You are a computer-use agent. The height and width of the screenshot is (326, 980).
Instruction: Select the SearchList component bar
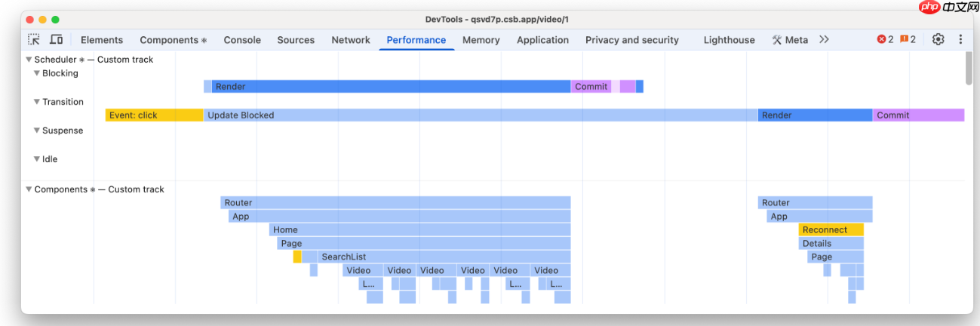pyautogui.click(x=444, y=257)
